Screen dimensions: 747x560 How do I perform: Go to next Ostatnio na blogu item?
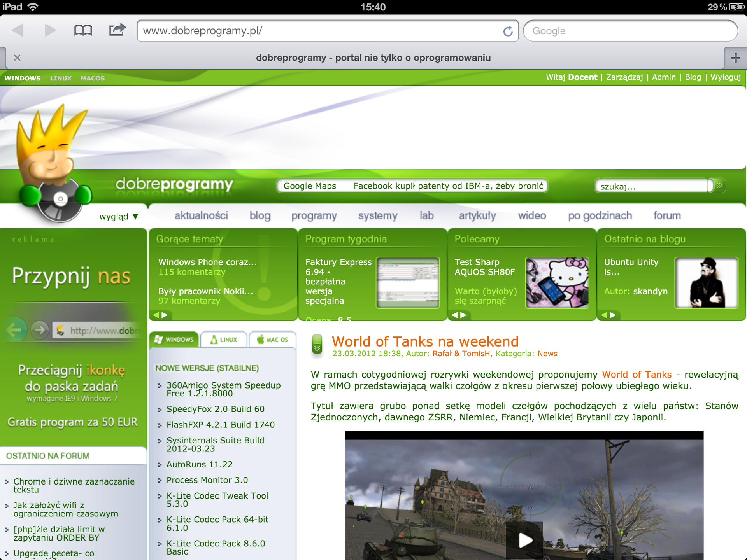pyautogui.click(x=613, y=315)
